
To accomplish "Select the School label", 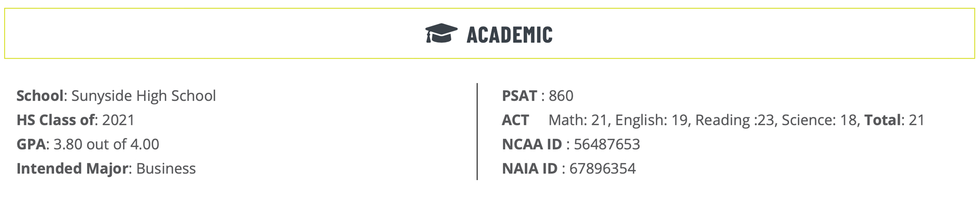I will [40, 96].
